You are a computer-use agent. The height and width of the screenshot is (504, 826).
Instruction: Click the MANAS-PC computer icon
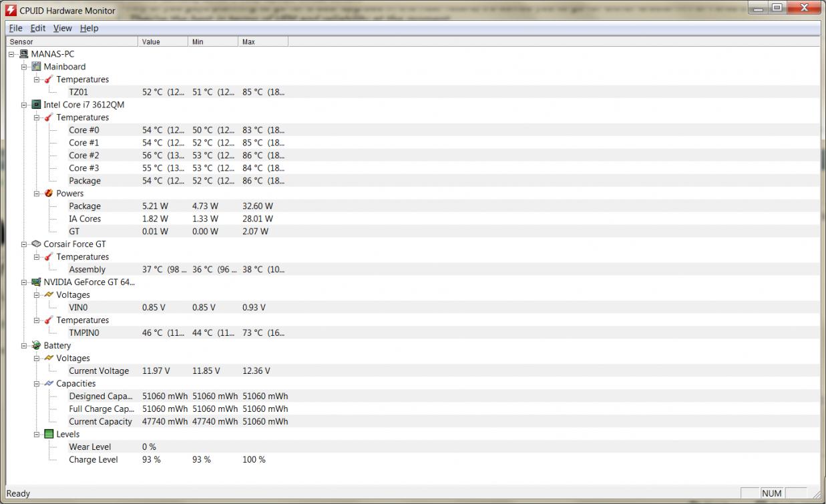(23, 54)
